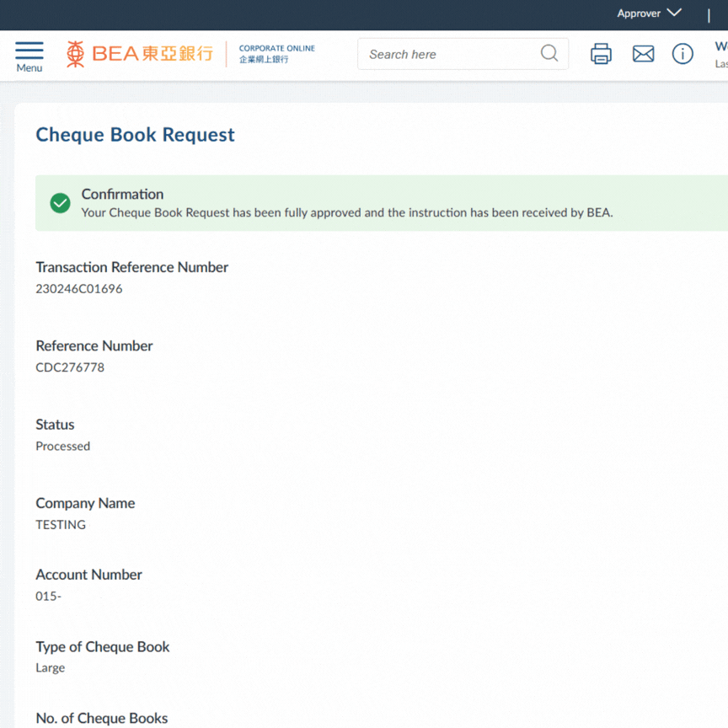Select the Processed status value
Image resolution: width=728 pixels, height=728 pixels.
click(x=62, y=447)
